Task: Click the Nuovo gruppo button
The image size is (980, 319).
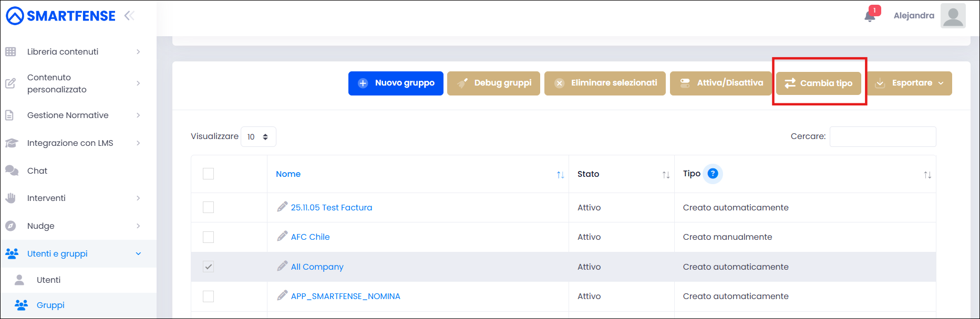Action: tap(396, 83)
